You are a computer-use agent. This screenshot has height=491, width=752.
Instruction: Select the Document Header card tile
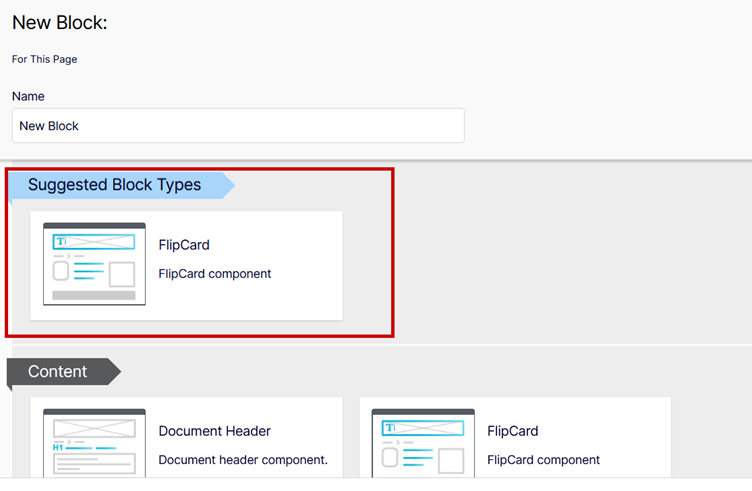pos(187,437)
